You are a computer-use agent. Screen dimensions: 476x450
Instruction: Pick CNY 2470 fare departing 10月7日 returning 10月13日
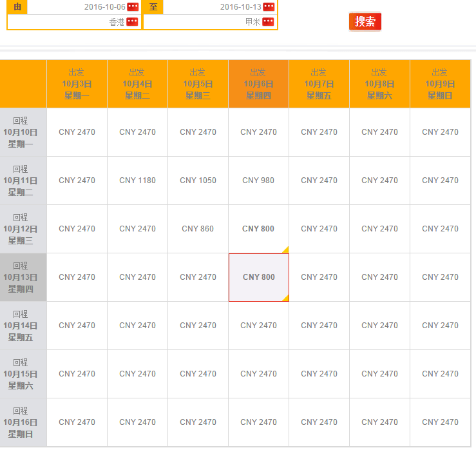point(319,277)
